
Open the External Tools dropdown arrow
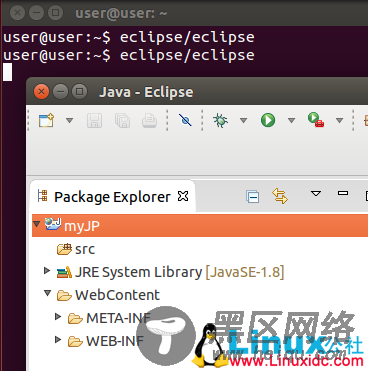point(340,120)
